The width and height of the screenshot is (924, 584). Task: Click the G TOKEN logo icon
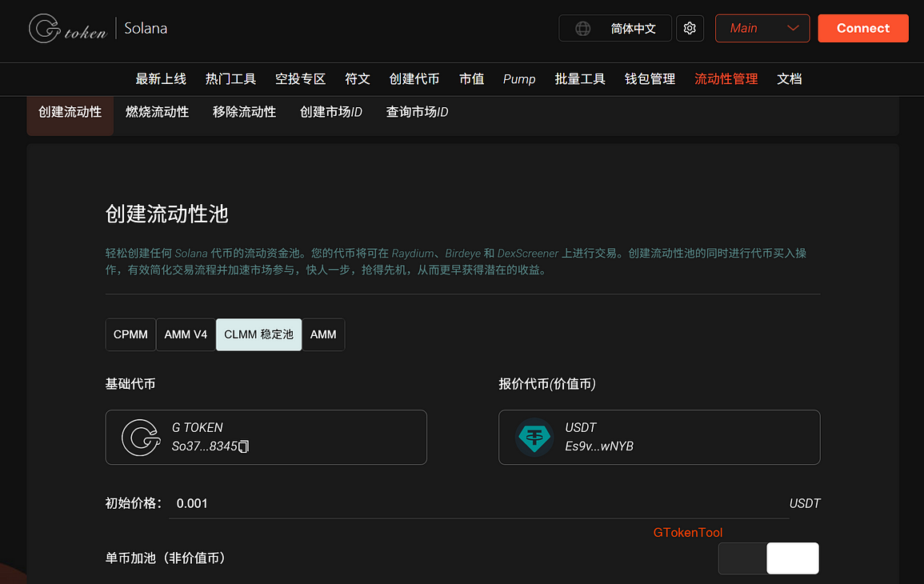[x=141, y=438]
